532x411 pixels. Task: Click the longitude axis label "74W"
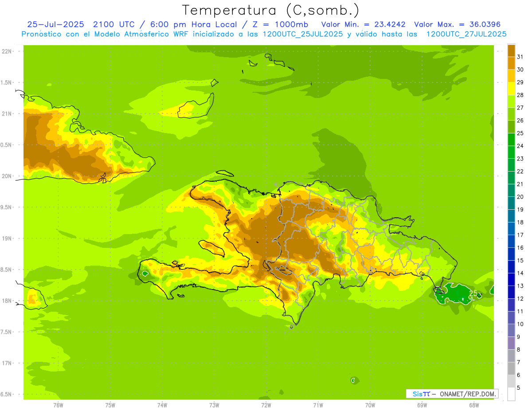(162, 405)
